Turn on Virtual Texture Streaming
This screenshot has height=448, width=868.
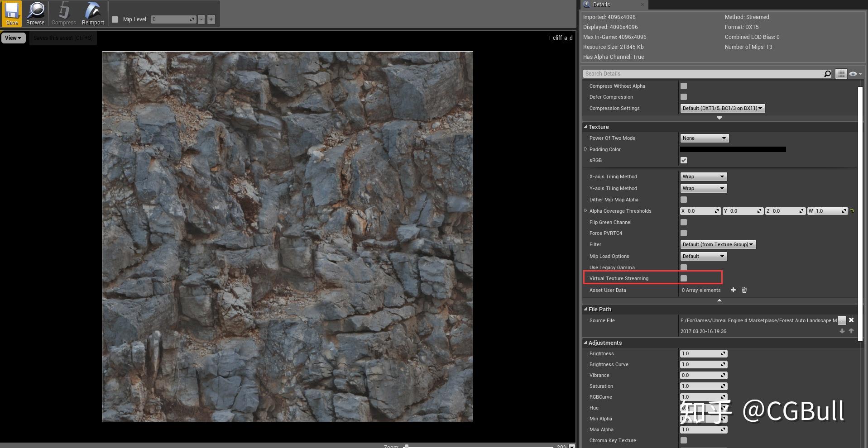[683, 278]
